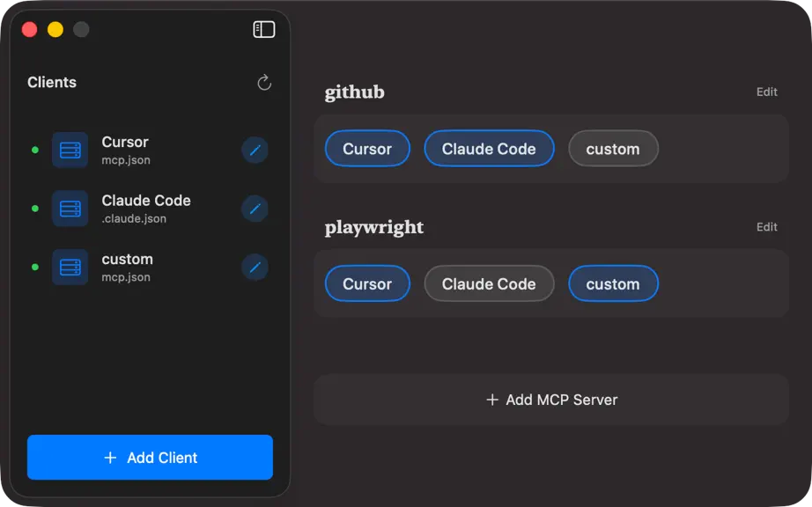Select the Claude Code client name in sidebar

click(146, 200)
